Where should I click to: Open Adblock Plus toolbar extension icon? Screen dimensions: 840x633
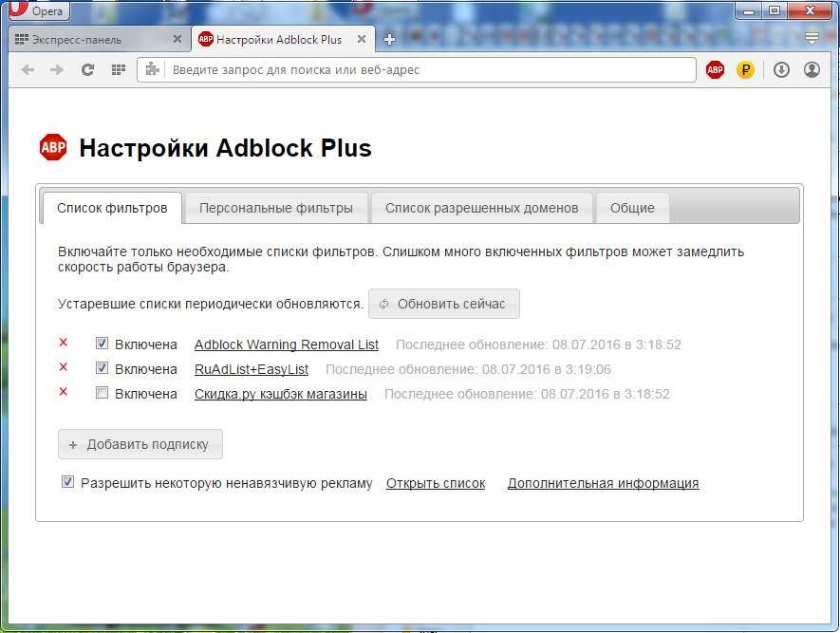715,69
